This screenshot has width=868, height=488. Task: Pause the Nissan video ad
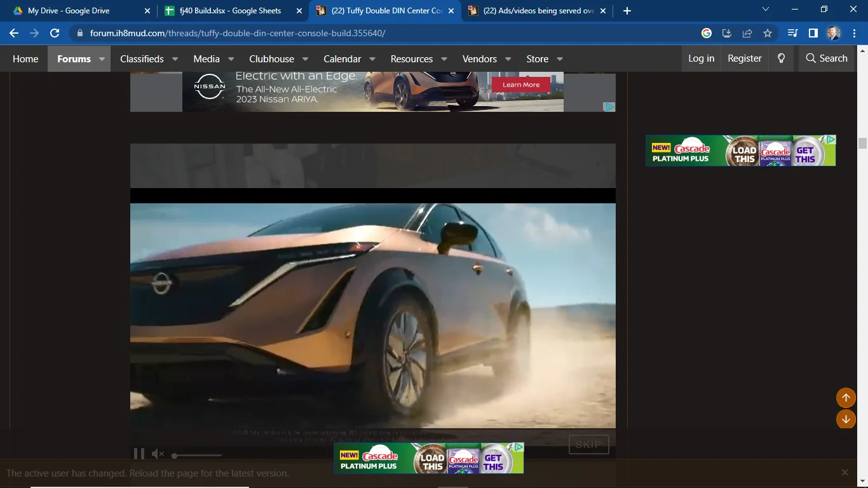(x=139, y=454)
